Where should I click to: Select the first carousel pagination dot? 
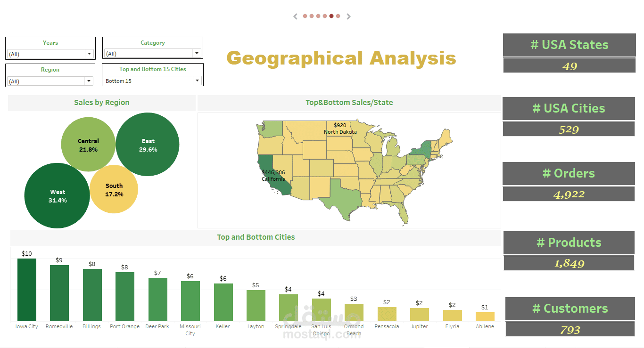coord(305,16)
